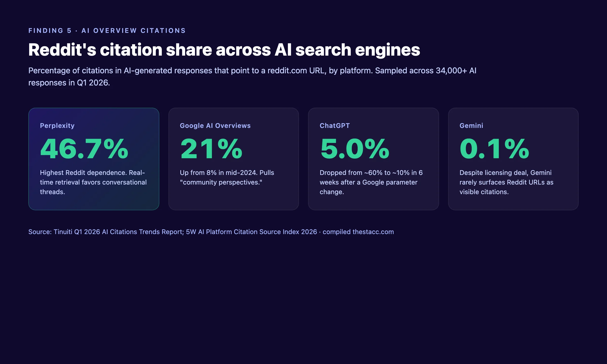Click the 'Up from 8% in mid-2024' description

pos(227,177)
